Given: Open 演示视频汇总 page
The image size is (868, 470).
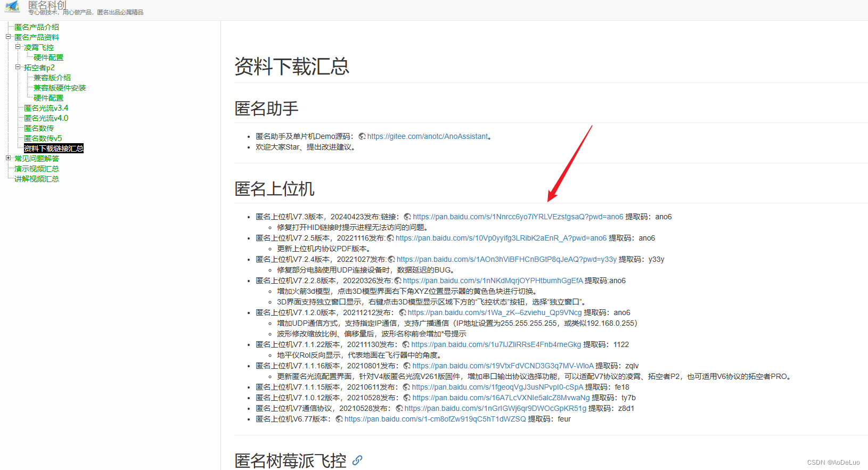Looking at the screenshot, I should 37,169.
